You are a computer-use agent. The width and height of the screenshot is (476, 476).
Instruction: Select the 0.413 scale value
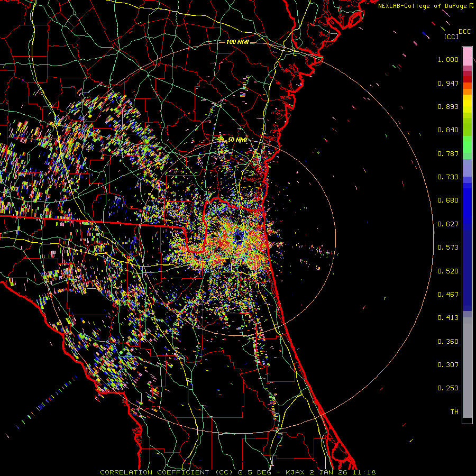coord(448,318)
